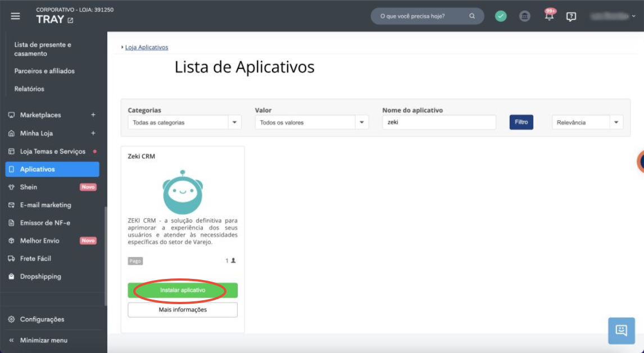Click the Loja Temas e Serviços icon

point(11,152)
